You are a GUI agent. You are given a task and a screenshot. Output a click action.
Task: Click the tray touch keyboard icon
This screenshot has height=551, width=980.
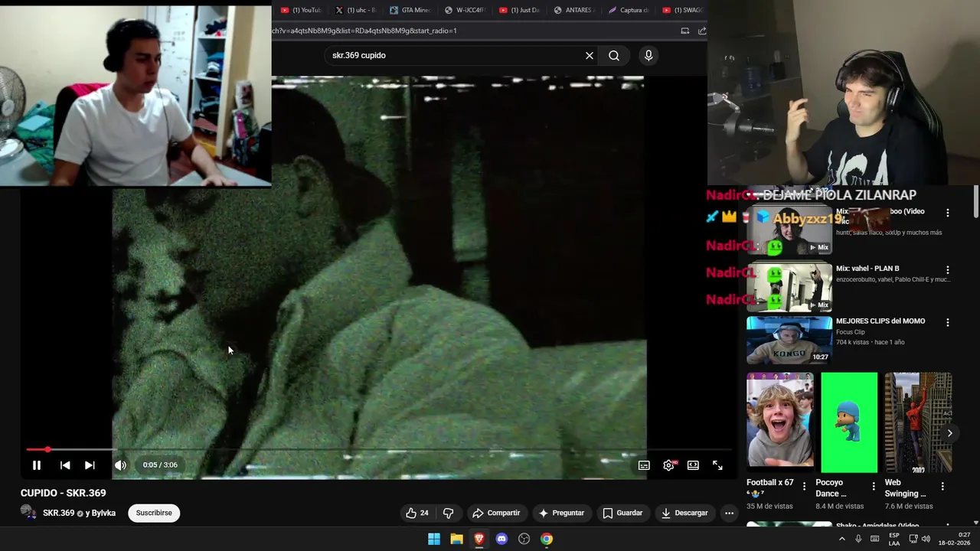click(875, 539)
